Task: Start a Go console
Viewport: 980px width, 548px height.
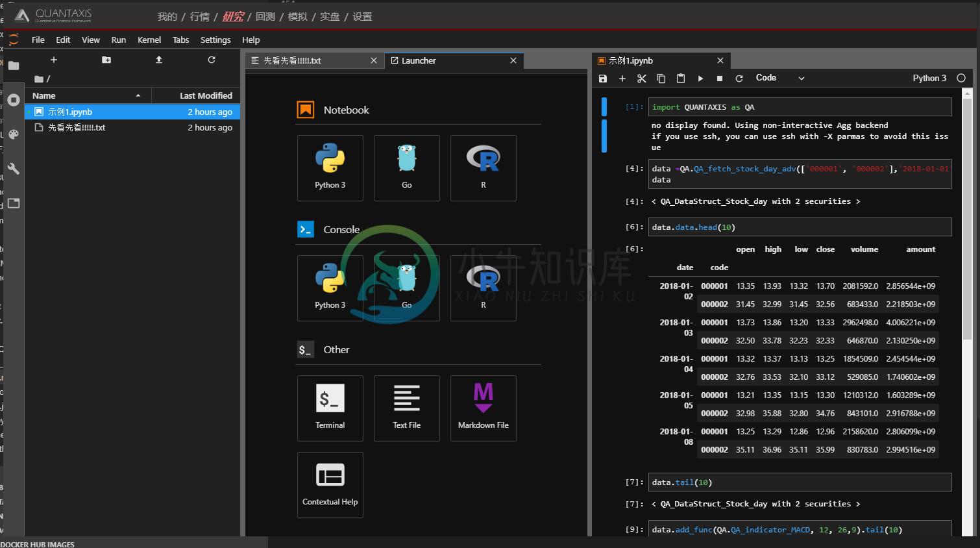Action: pos(407,288)
